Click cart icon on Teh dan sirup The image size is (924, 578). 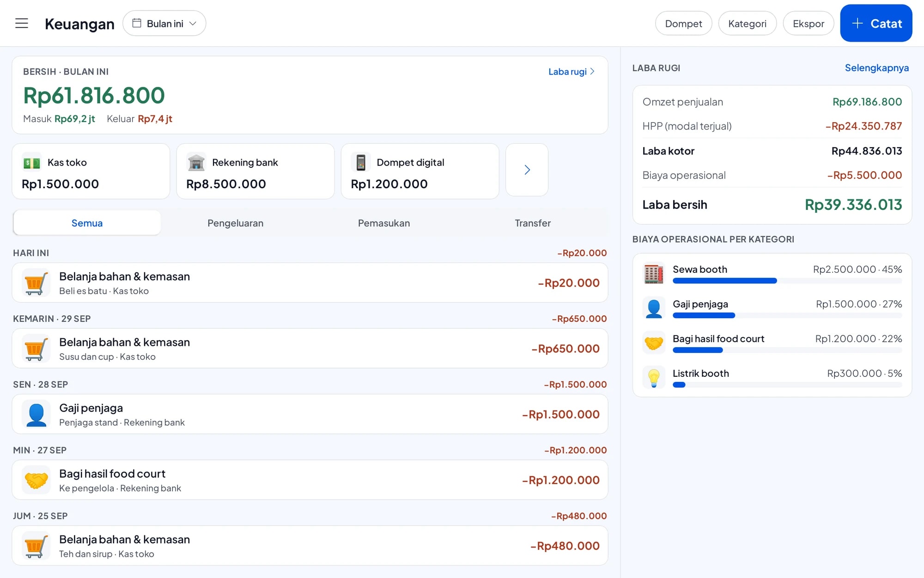[36, 546]
